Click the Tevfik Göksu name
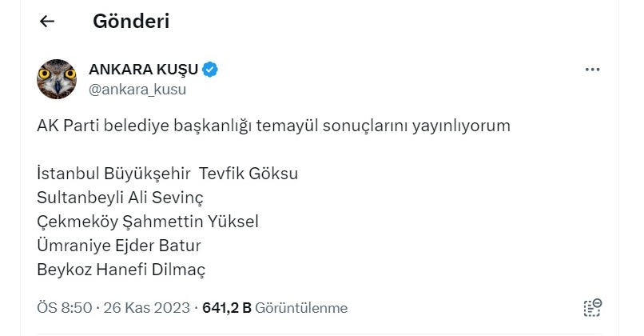The height and width of the screenshot is (336, 644). click(x=248, y=174)
